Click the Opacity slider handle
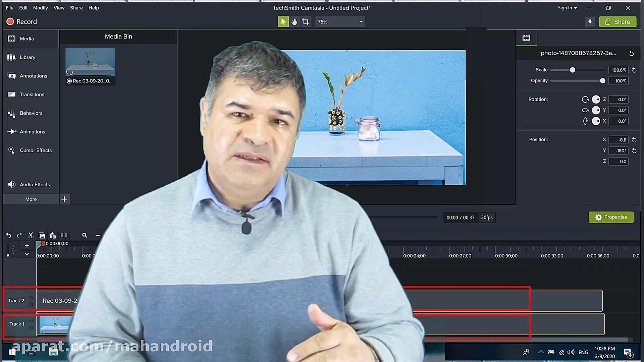Screen dimensions: 644x362 (x=602, y=81)
